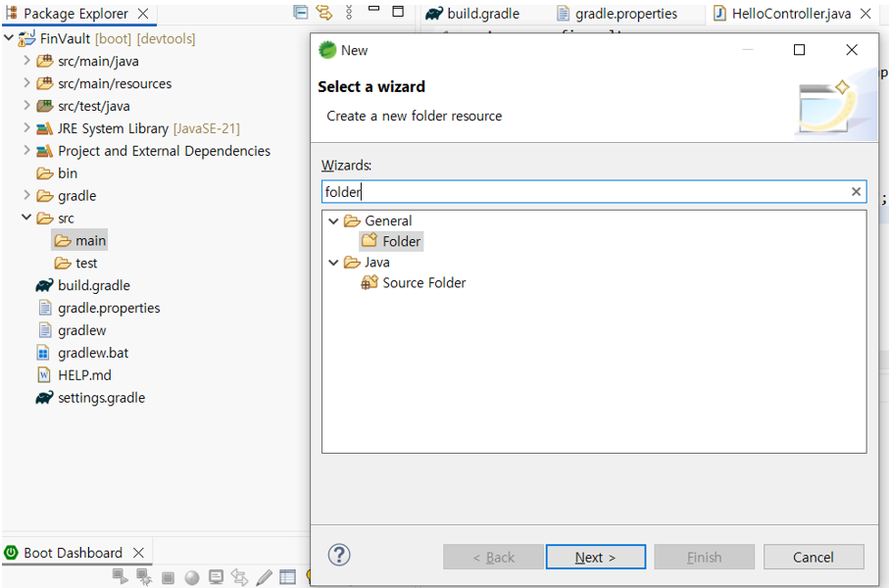Select gradle.properties in Package Explorer tree
Screen dimensions: 889x588
[99, 308]
